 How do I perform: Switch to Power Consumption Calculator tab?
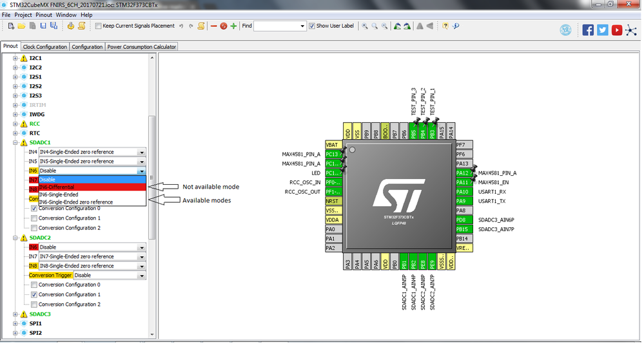[142, 47]
